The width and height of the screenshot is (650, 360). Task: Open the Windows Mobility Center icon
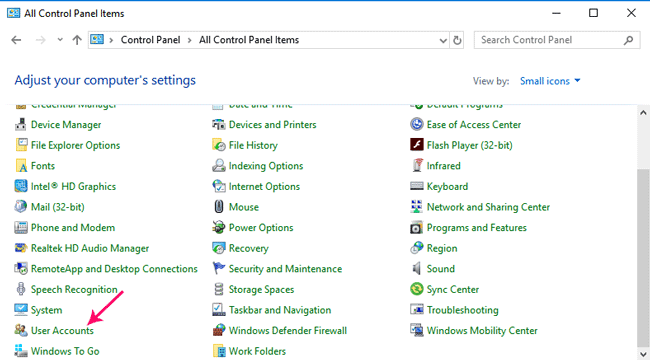(417, 330)
